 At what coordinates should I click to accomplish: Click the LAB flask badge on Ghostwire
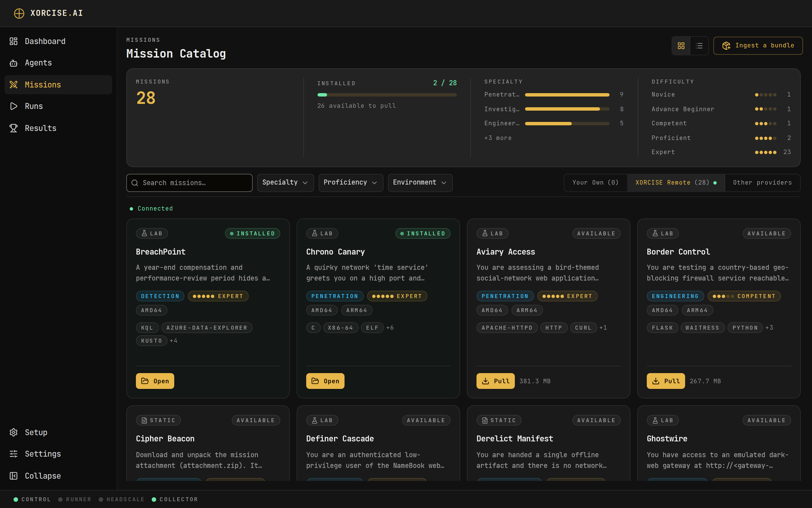pyautogui.click(x=663, y=420)
